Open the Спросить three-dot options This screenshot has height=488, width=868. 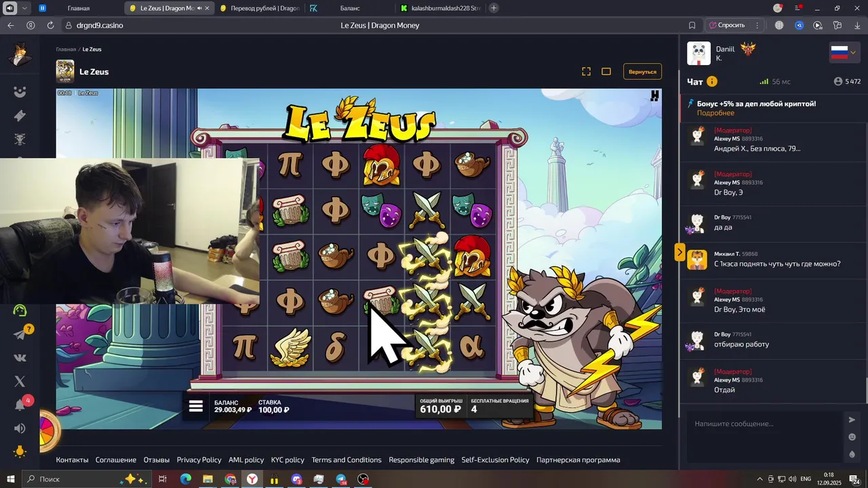point(757,25)
